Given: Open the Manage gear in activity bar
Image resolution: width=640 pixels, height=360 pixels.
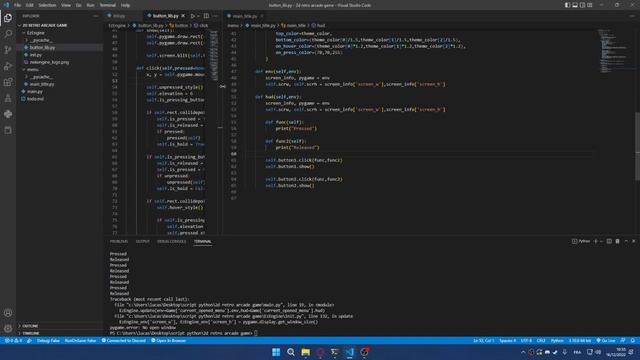Looking at the screenshot, I should (x=8, y=329).
